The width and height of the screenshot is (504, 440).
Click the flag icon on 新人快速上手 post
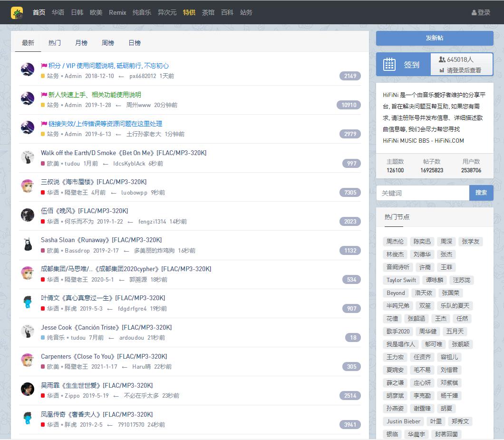(x=44, y=95)
